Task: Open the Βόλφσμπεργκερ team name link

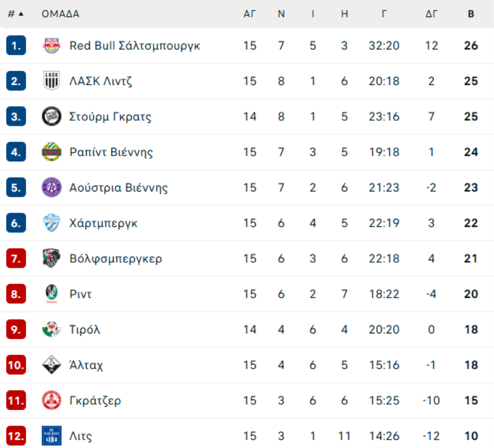Action: [x=116, y=258]
